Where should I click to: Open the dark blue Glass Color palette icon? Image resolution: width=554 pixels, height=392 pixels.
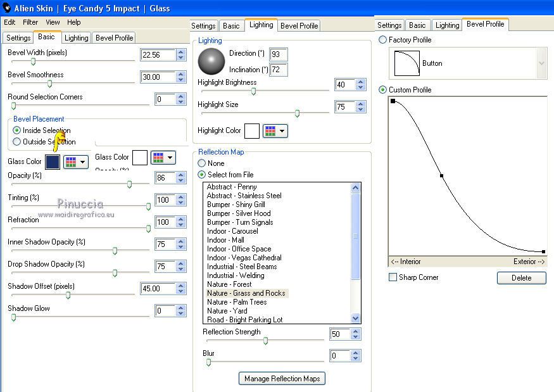coord(72,162)
